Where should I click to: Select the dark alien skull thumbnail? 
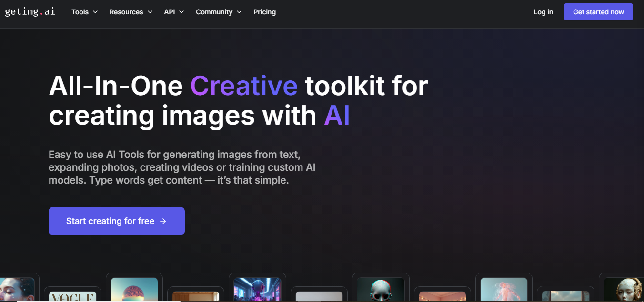(381, 290)
